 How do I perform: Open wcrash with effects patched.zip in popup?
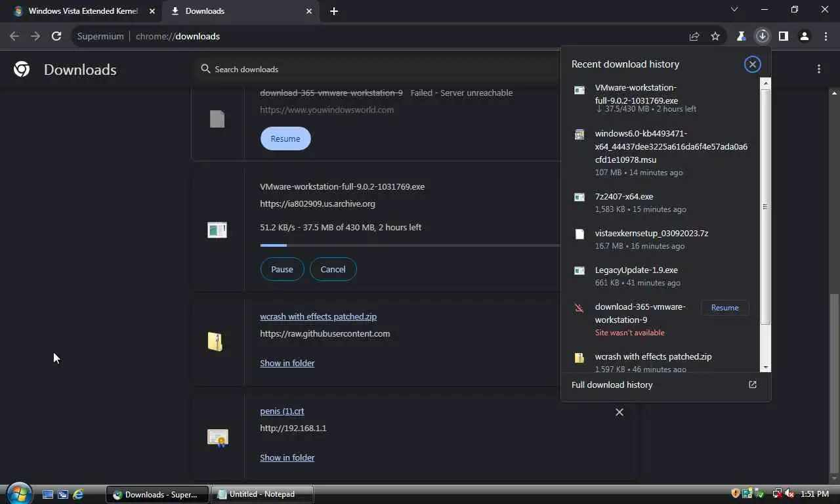pos(661,362)
